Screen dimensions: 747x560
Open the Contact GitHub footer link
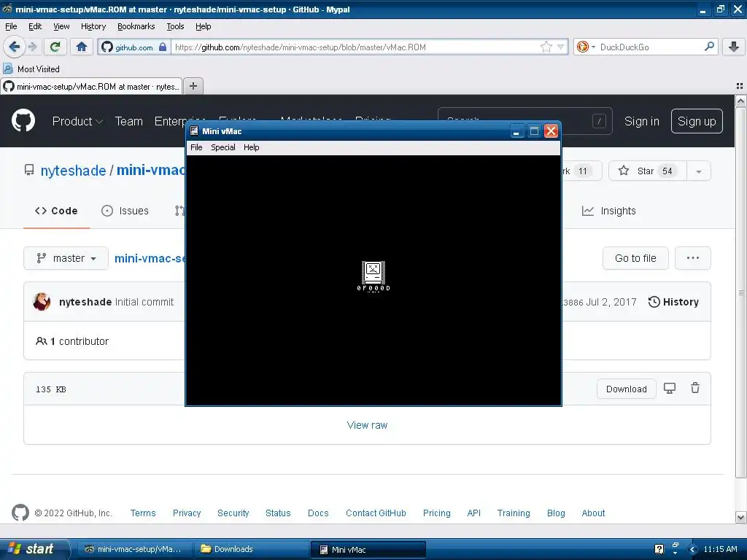click(376, 513)
